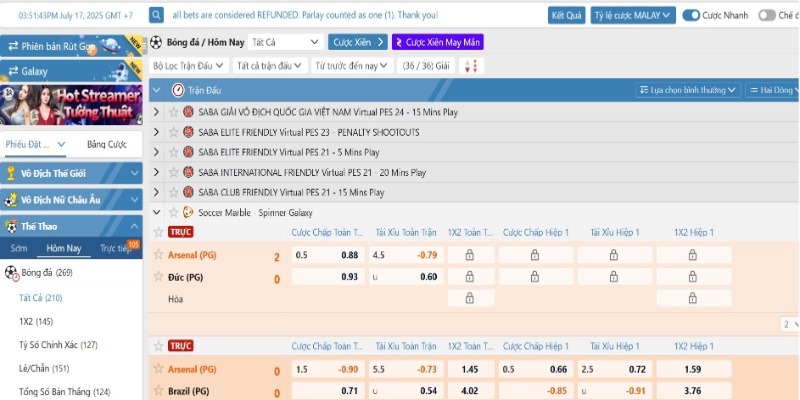Expand the SABA CLUB FRIENDLY Virtual PES 21 row
800x400 pixels.
coord(156,192)
